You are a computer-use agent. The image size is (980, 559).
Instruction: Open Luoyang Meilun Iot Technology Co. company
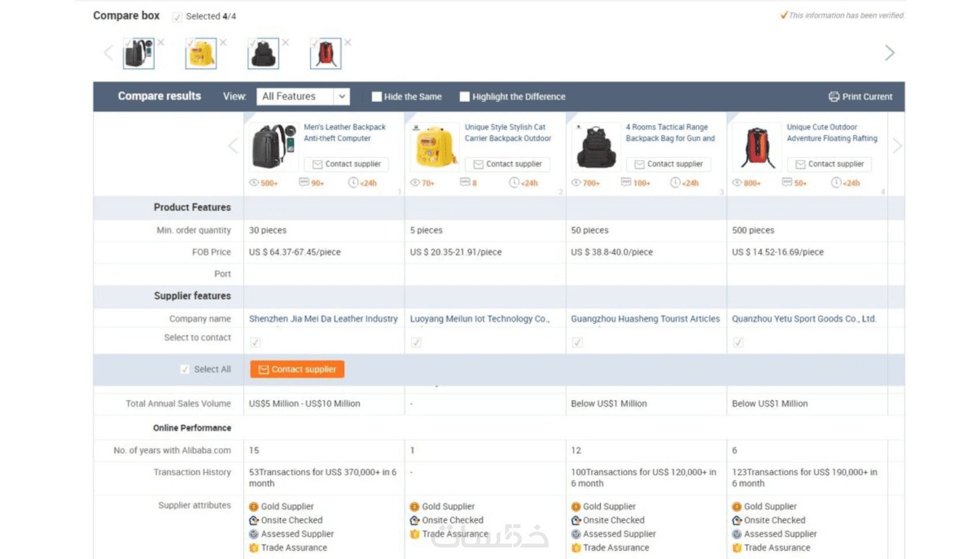point(480,319)
